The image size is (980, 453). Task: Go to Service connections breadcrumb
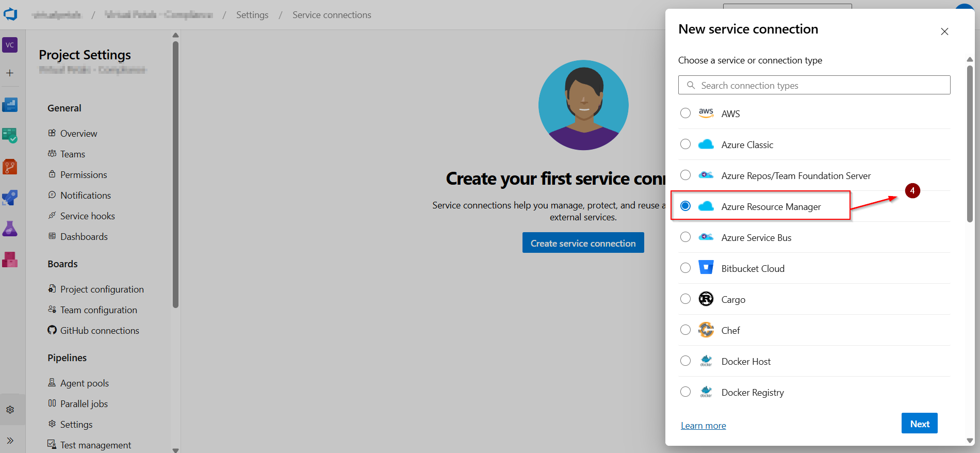click(332, 15)
